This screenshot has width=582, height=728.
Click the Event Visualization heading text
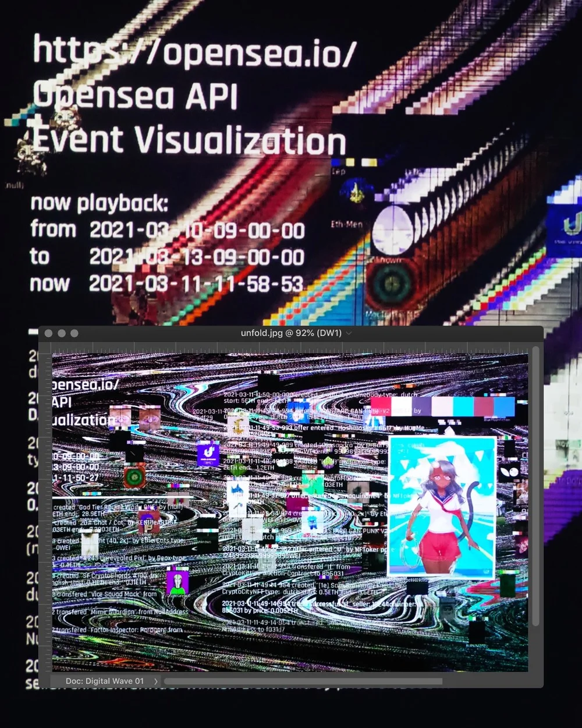[x=189, y=140]
